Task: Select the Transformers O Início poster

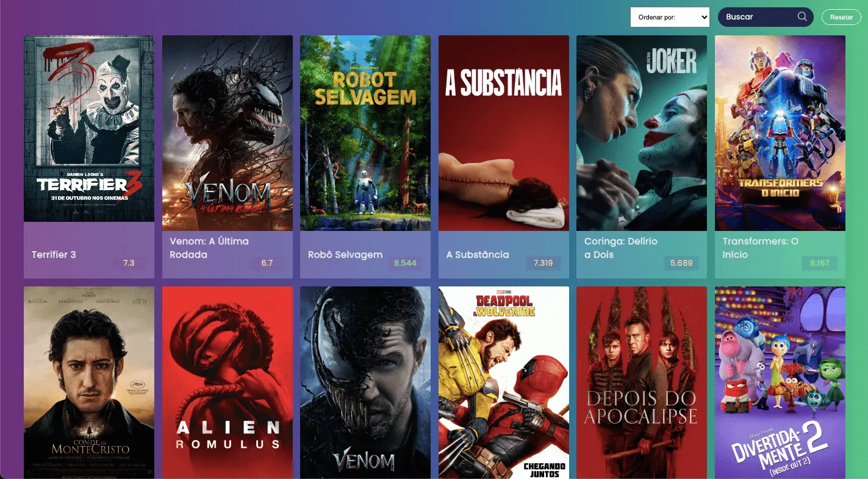Action: (780, 133)
